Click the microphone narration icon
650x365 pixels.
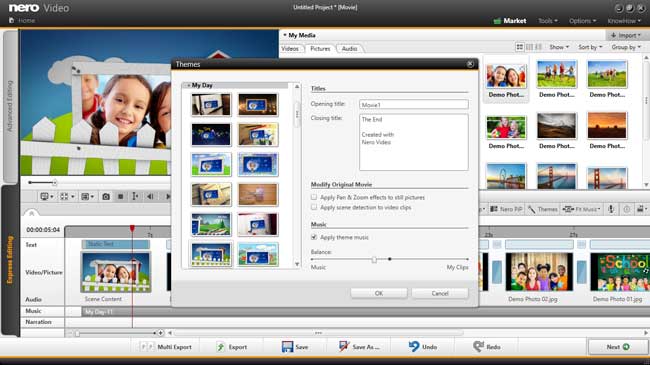coord(611,209)
